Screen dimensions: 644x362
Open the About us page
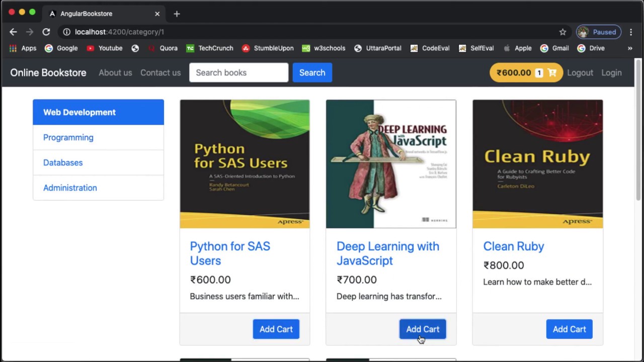click(x=115, y=72)
